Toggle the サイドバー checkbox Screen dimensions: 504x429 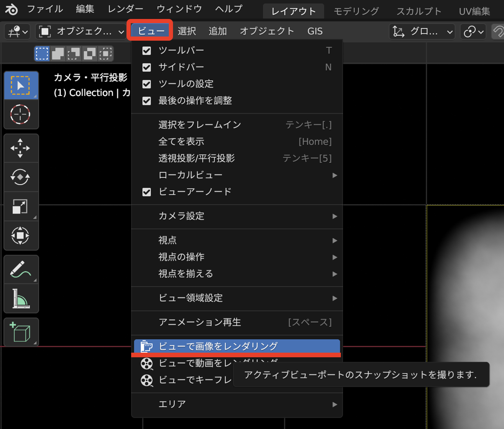point(147,67)
